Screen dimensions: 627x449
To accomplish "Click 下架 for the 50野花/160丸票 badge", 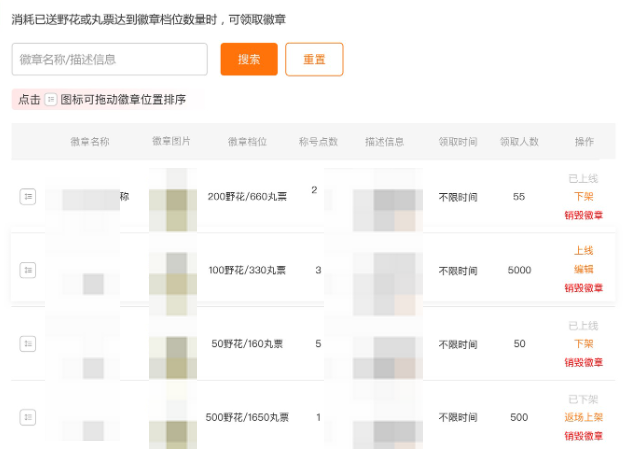I will [583, 344].
